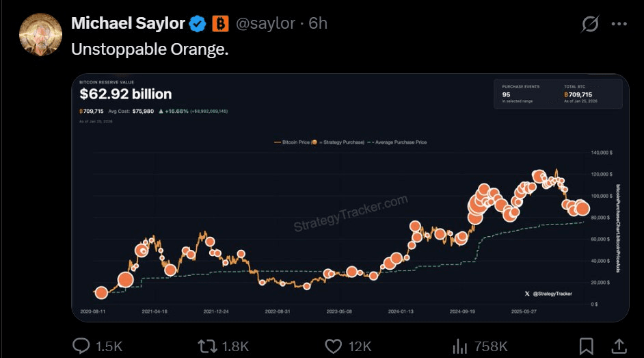644x358 pixels.
Task: Open the Grok icon on the tweet
Action: 590,24
